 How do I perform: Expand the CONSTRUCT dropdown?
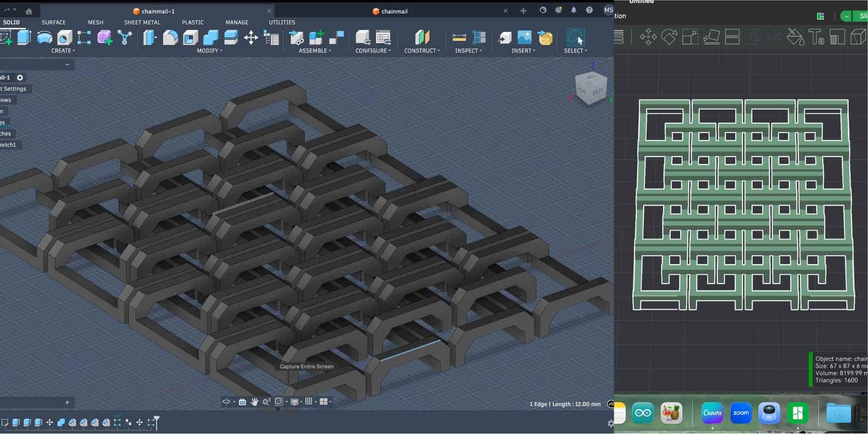(422, 51)
